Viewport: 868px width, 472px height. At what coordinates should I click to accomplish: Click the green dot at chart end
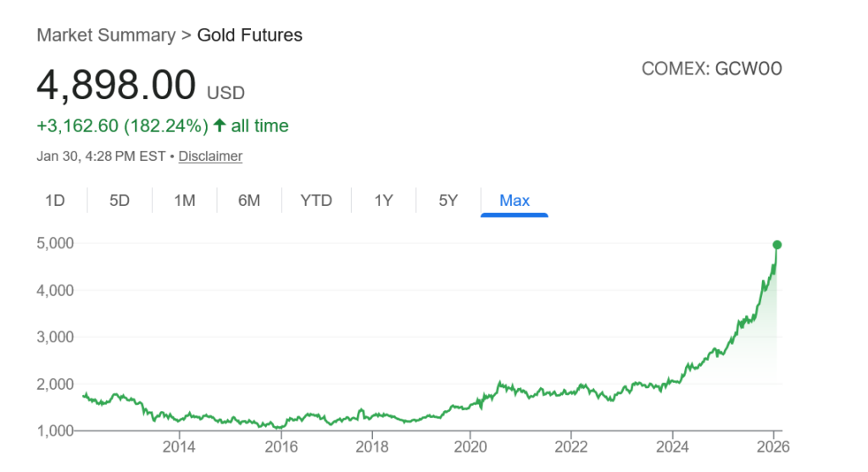click(776, 245)
